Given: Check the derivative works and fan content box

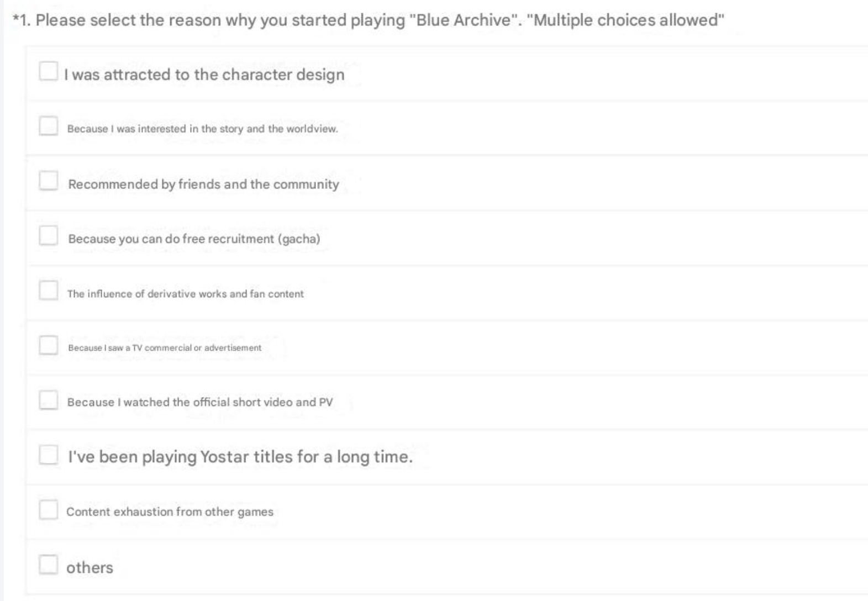Looking at the screenshot, I should pyautogui.click(x=49, y=290).
